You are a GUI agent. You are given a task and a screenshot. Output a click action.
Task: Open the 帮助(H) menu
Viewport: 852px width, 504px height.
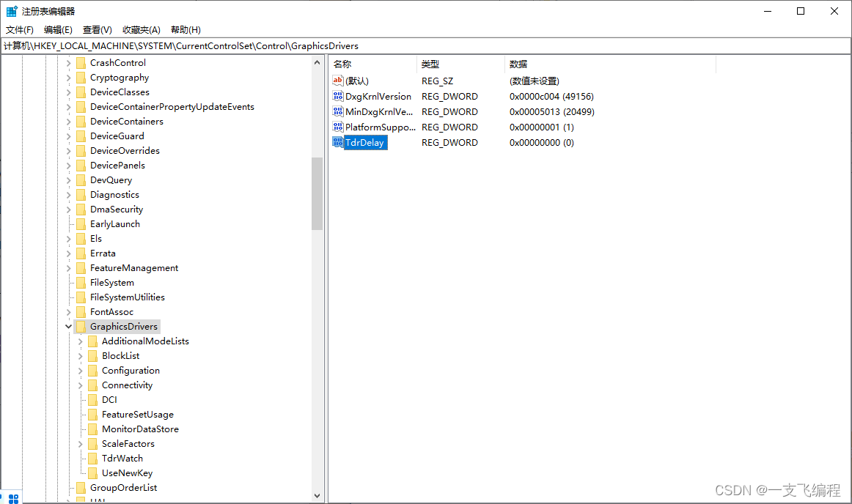click(186, 30)
